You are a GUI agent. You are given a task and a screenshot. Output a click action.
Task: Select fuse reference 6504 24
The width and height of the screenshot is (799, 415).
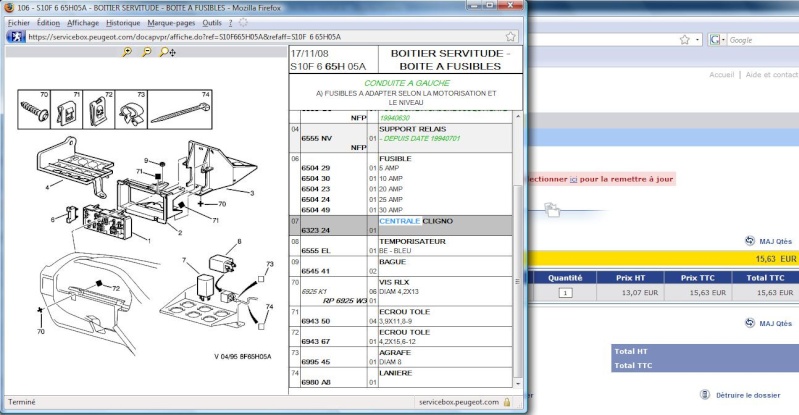coord(315,199)
